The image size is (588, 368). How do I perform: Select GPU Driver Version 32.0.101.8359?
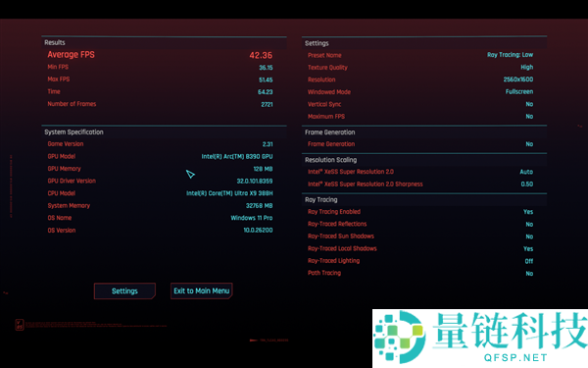[x=255, y=181]
